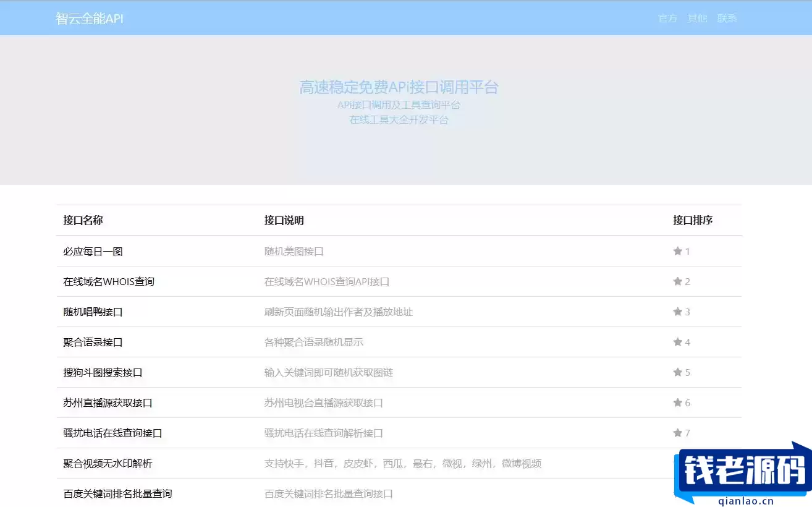
Task: Click the star icon in the 搜狗斗图搜索接口 row
Action: [x=678, y=372]
